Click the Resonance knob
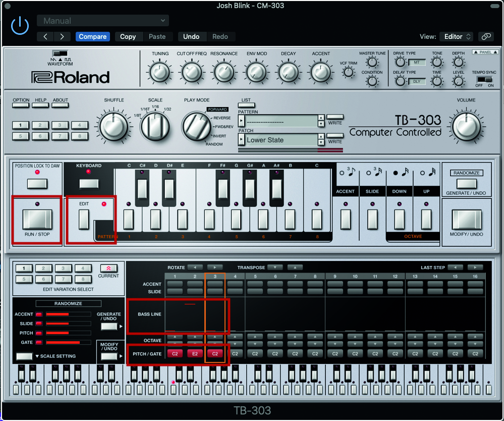Viewport: 504px width, 421px height. click(224, 72)
